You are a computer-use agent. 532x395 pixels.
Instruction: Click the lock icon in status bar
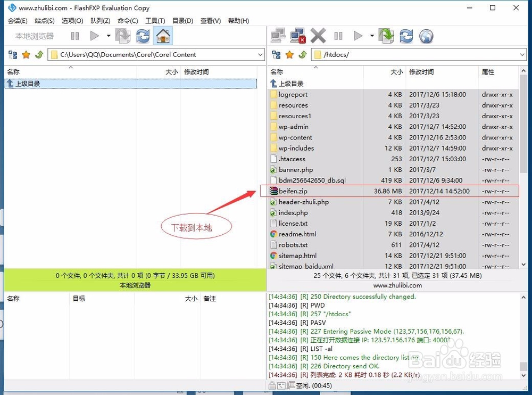coord(272,385)
